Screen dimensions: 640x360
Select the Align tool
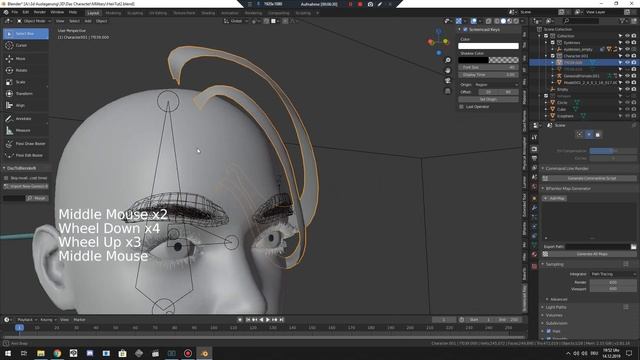25,105
